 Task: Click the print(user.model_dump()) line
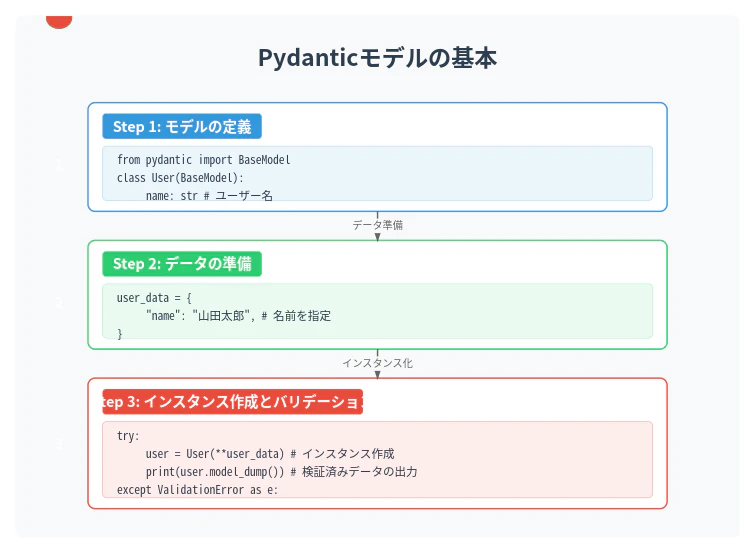(x=282, y=472)
